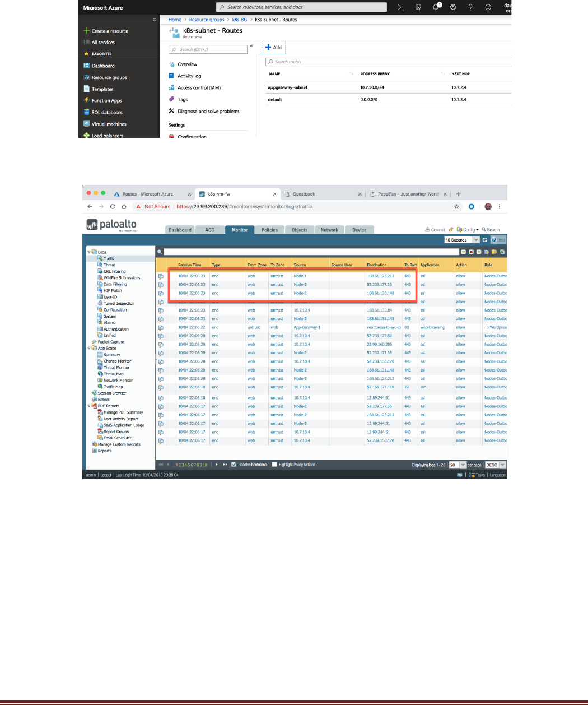This screenshot has height=705, width=588.
Task: Click Home breadcrumb link
Action: coord(175,20)
